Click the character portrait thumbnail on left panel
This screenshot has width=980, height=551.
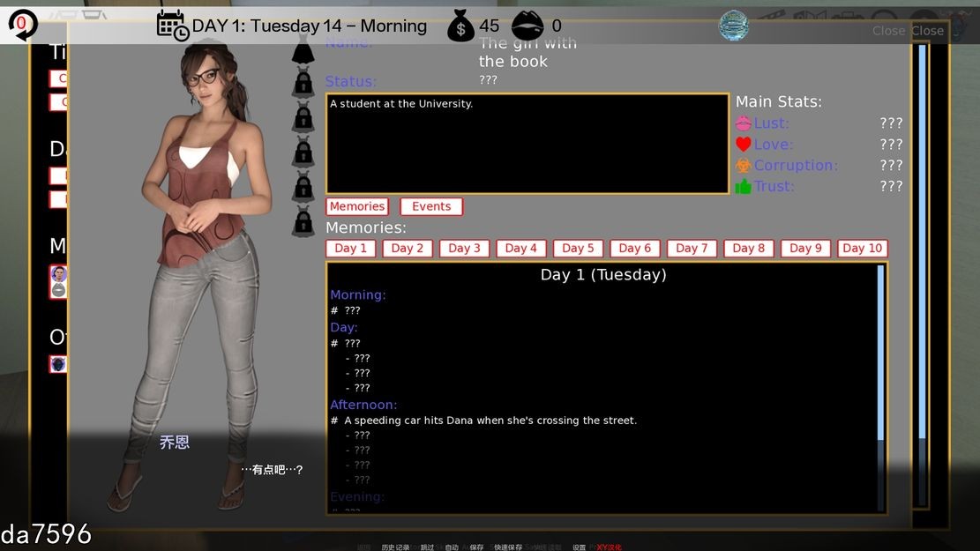coord(58,274)
